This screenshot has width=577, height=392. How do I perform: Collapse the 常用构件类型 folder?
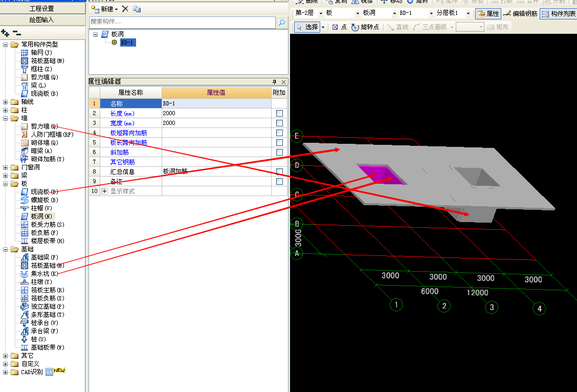click(5, 45)
